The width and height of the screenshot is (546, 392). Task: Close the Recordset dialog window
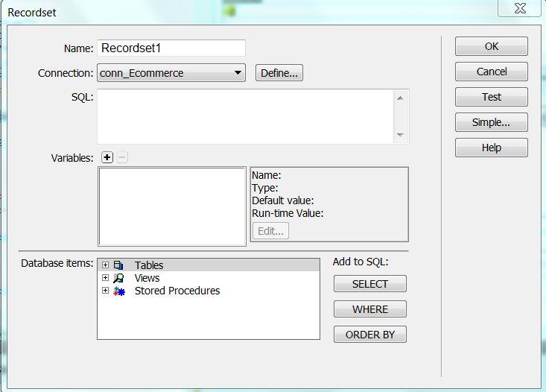[x=520, y=8]
